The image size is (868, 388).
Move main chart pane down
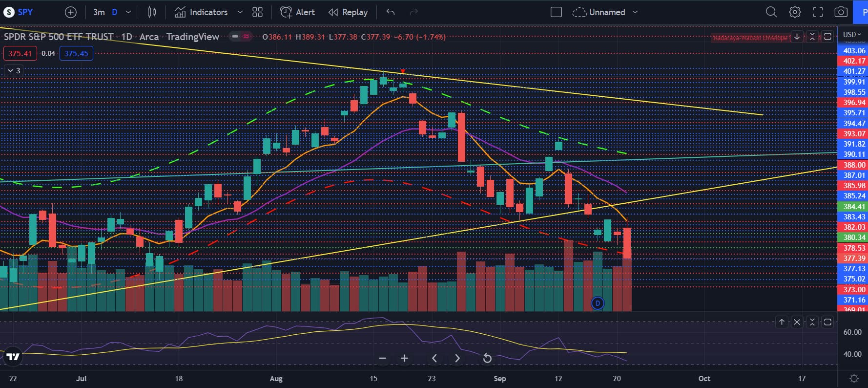[797, 37]
